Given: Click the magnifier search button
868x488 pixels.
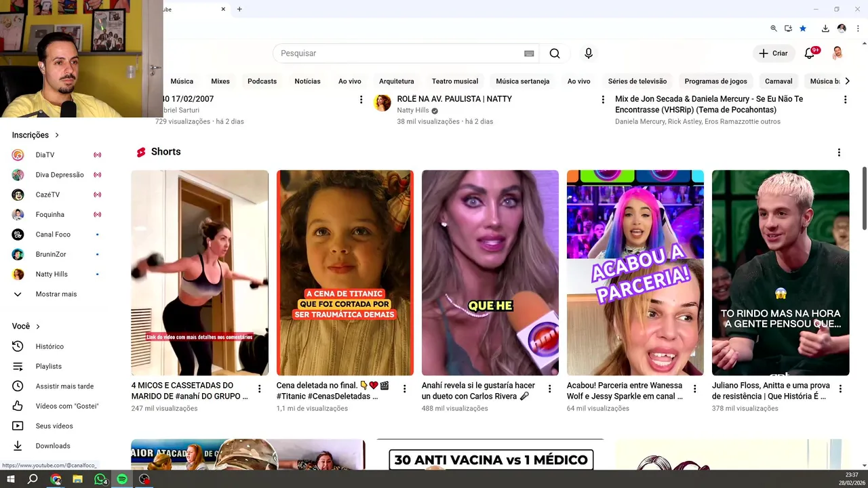Looking at the screenshot, I should click(555, 54).
